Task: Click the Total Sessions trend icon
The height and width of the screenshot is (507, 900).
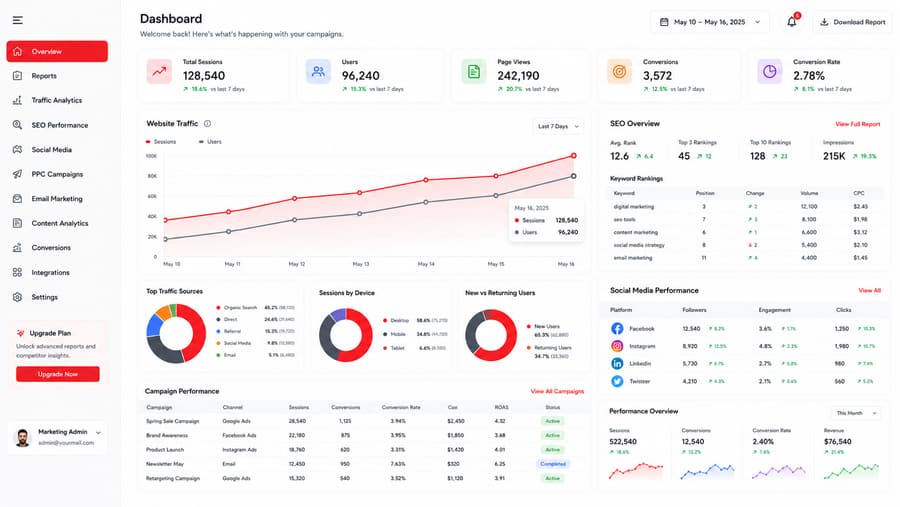Action: tap(159, 72)
